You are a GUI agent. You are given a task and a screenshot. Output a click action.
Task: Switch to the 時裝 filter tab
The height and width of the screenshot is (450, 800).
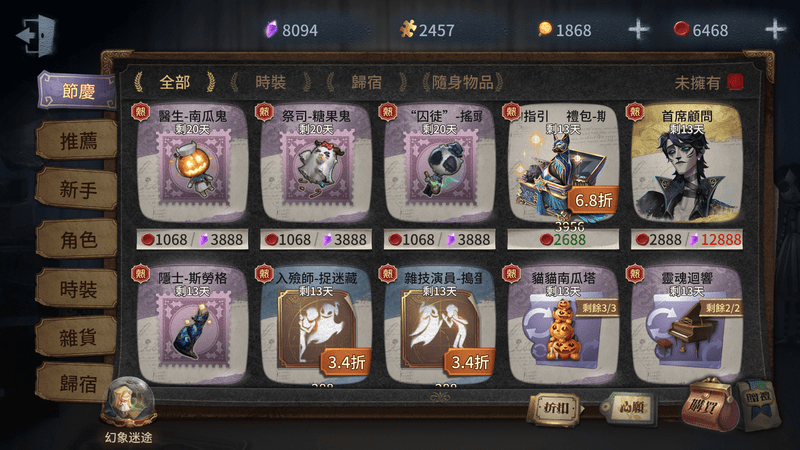(x=270, y=82)
